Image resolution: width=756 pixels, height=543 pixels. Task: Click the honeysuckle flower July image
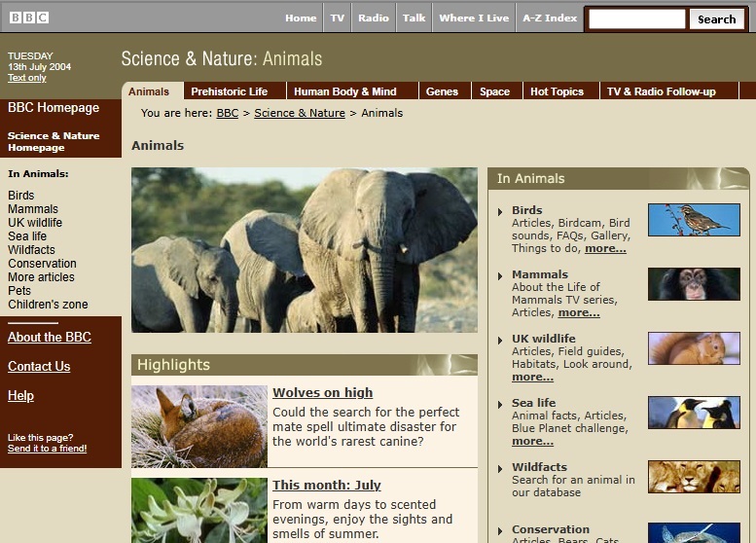199,510
